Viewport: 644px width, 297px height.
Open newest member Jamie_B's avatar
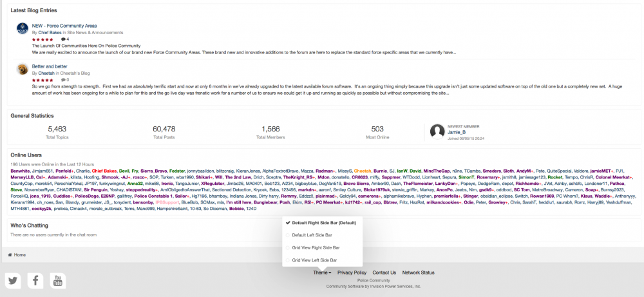click(437, 132)
